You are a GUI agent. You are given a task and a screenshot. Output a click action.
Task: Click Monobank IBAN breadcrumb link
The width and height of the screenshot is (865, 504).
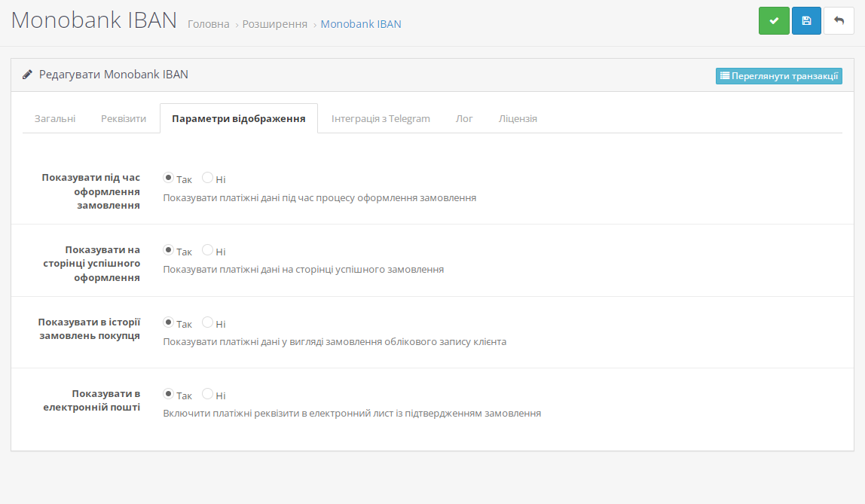coord(361,24)
